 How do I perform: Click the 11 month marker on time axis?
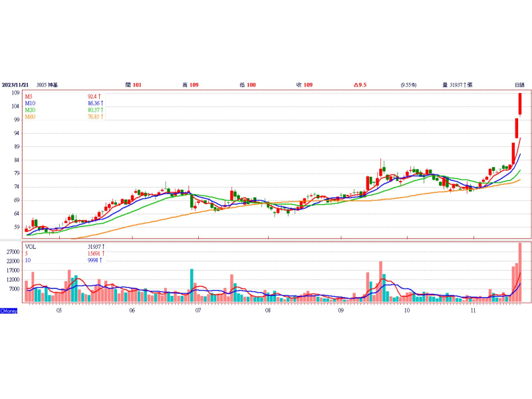pyautogui.click(x=473, y=311)
